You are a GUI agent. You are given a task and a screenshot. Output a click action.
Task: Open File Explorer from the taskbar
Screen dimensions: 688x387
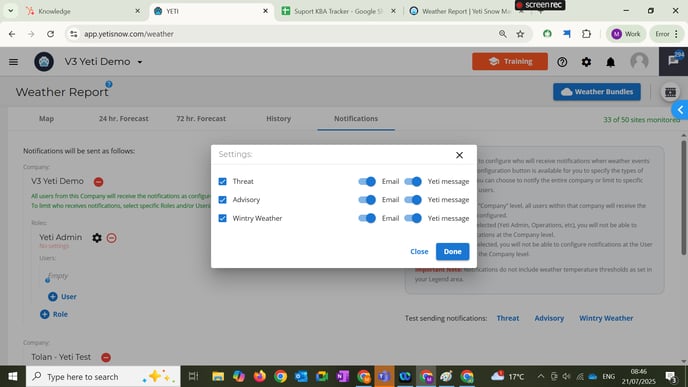click(x=218, y=376)
